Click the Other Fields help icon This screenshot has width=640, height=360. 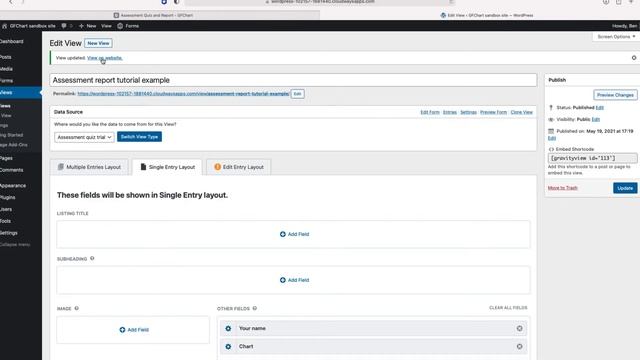click(x=255, y=308)
